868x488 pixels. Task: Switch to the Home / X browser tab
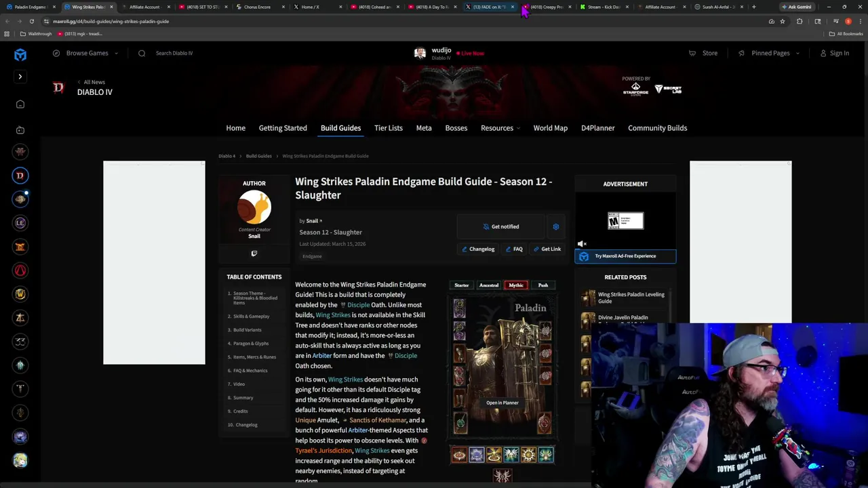point(315,7)
